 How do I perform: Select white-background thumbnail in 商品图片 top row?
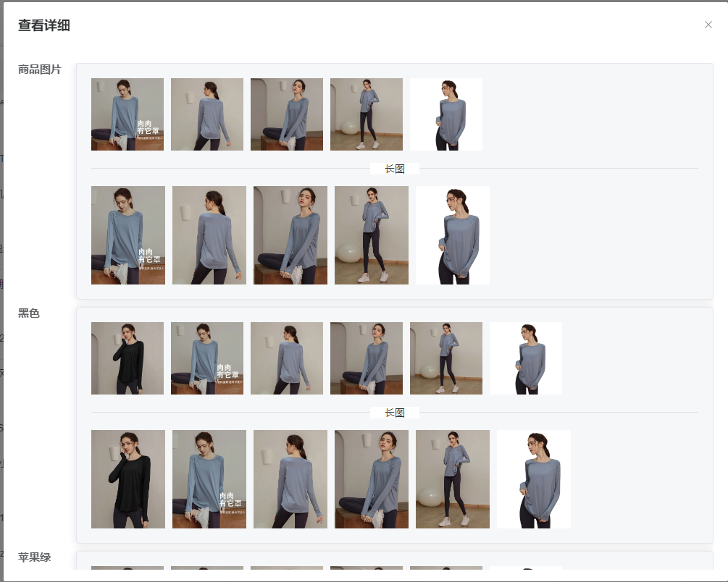446,114
